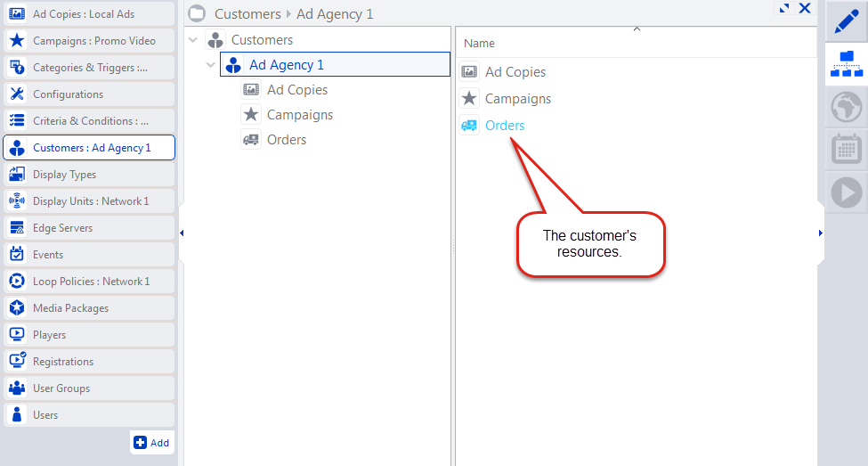This screenshot has height=466, width=868.
Task: Click the Display Types sidebar icon
Action: pos(17,175)
